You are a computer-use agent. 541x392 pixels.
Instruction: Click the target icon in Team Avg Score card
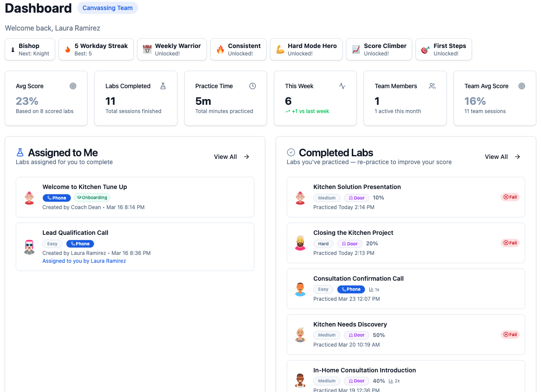click(522, 86)
